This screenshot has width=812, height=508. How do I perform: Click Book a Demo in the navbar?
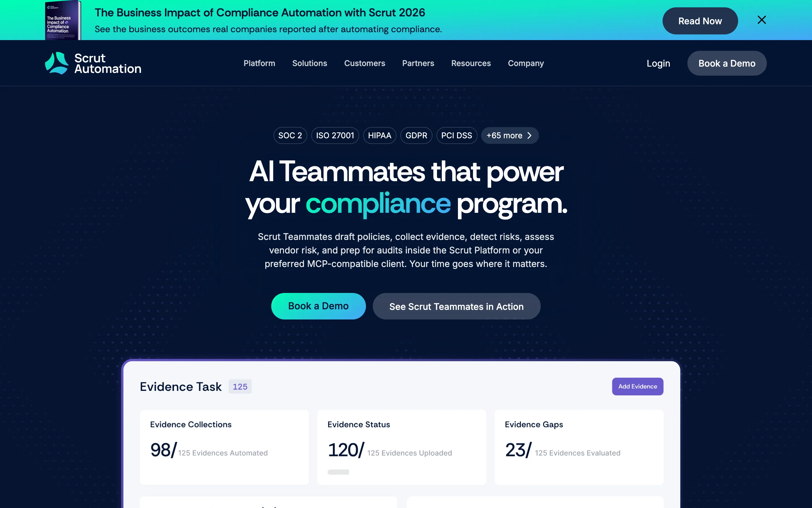coord(727,63)
